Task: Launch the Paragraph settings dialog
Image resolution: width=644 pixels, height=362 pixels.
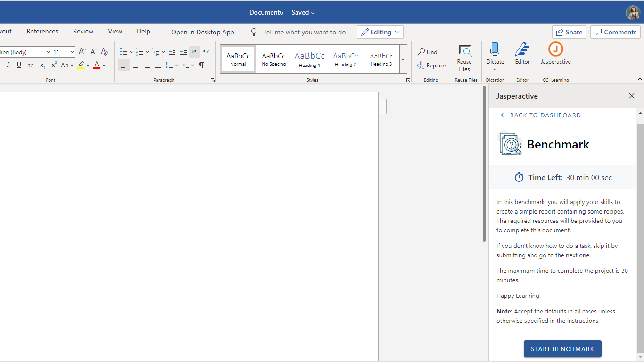Action: pyautogui.click(x=213, y=80)
